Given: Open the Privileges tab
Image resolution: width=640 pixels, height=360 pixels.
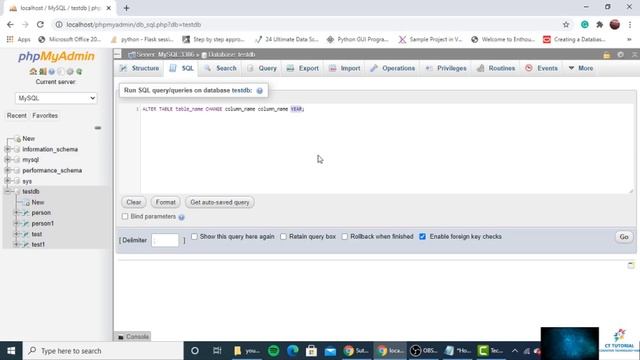Looking at the screenshot, I should click(x=446, y=68).
